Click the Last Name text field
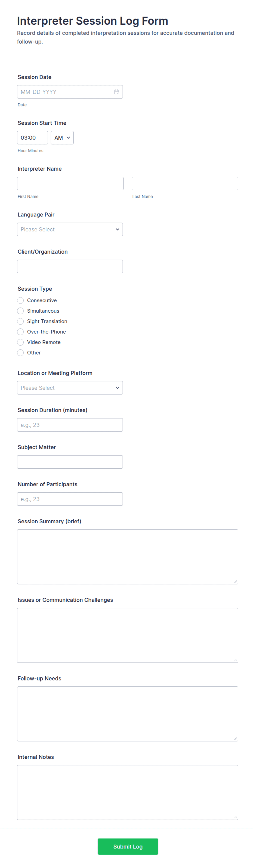The height and width of the screenshot is (868, 253). [185, 184]
